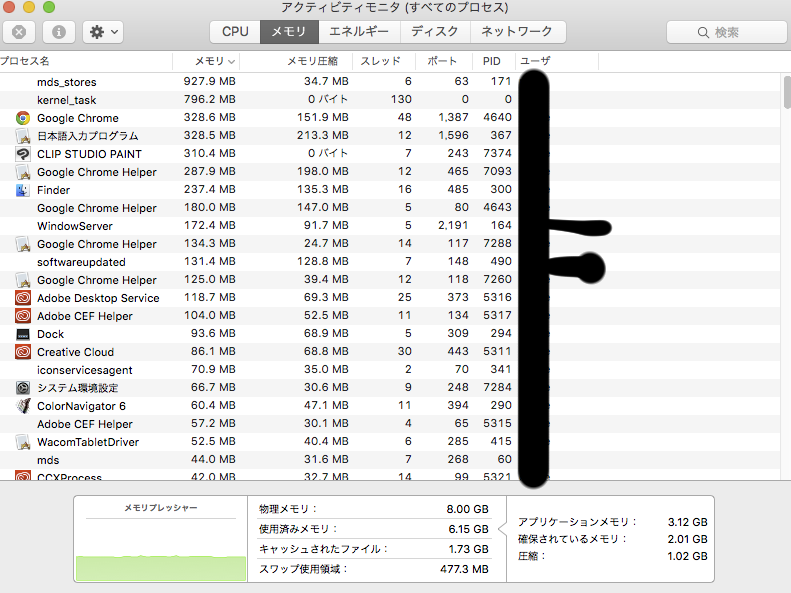Sort by ポート column header
Screen dimensions: 791x593
tap(444, 61)
